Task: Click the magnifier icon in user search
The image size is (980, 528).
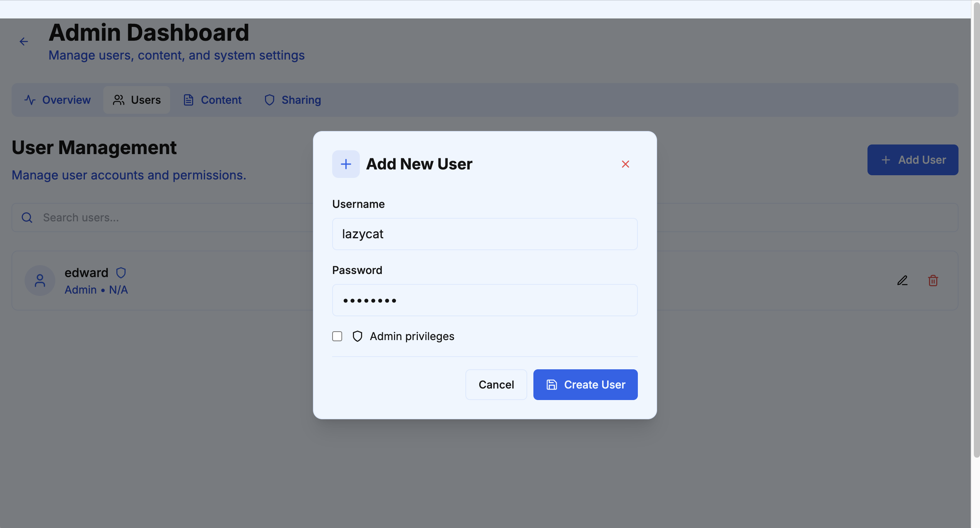Action: click(27, 218)
